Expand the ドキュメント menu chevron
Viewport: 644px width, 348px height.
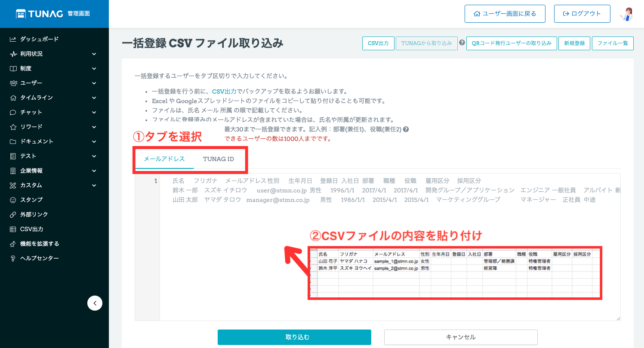pos(94,141)
